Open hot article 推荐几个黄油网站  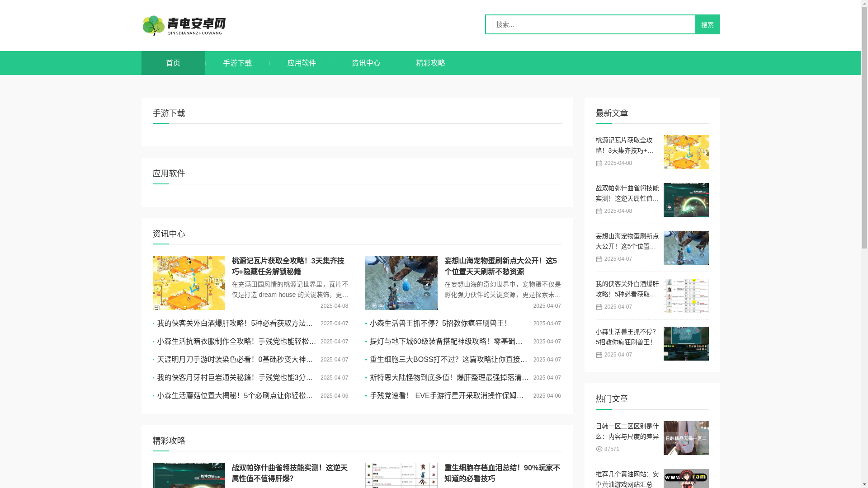(x=627, y=479)
